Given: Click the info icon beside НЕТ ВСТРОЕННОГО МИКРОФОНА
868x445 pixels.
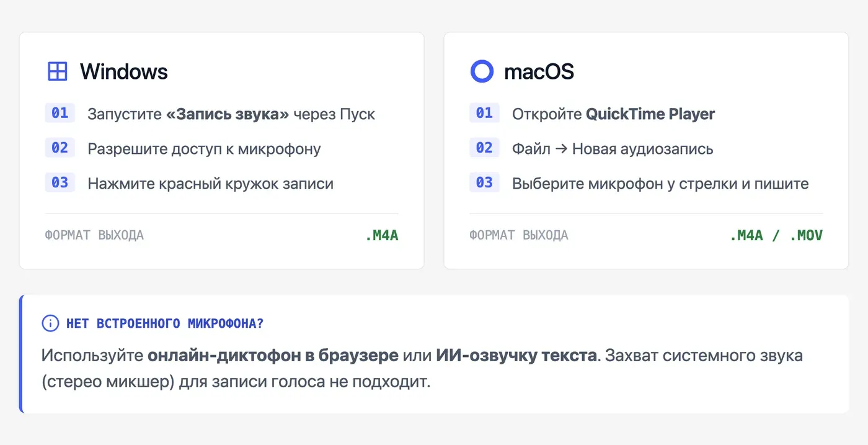Looking at the screenshot, I should click(x=50, y=323).
